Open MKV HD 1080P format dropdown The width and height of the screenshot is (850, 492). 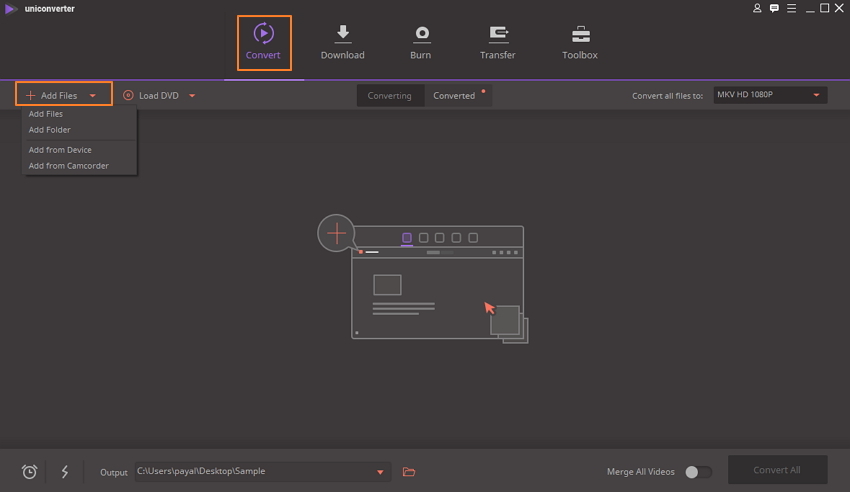(770, 95)
